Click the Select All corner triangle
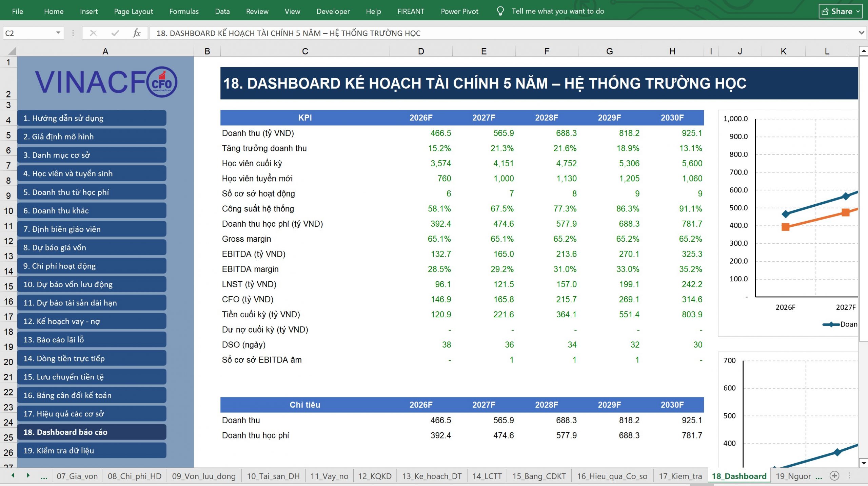The image size is (868, 486). click(x=12, y=51)
